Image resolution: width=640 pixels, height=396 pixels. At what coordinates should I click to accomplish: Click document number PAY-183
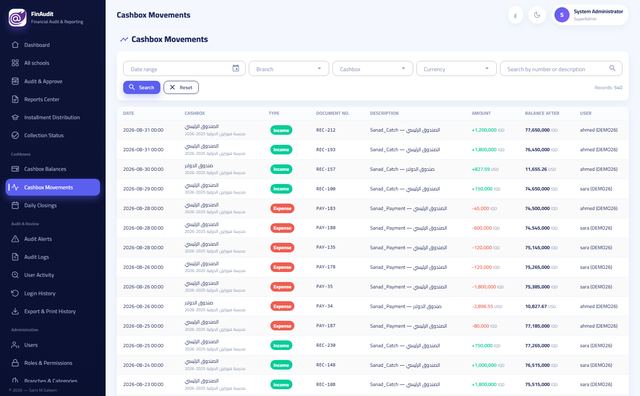(x=326, y=208)
